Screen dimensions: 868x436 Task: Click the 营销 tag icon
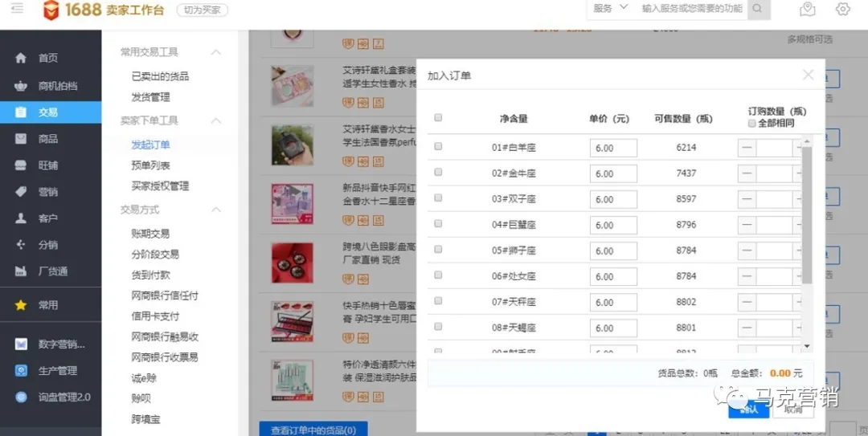tap(21, 192)
